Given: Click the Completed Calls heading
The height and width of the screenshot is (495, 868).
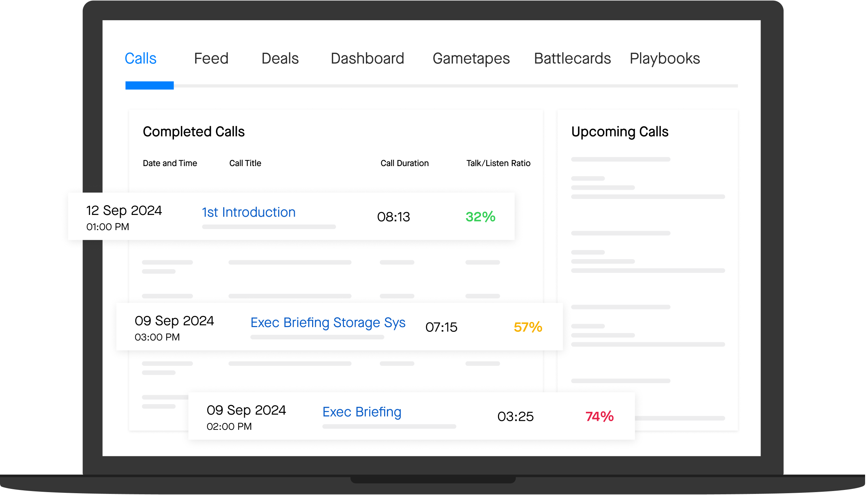Looking at the screenshot, I should click(x=194, y=132).
